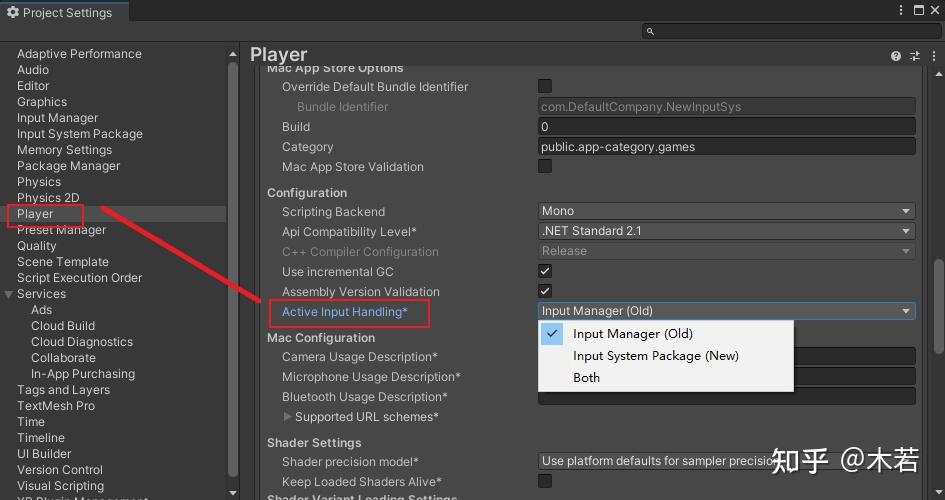This screenshot has width=945, height=500.
Task: Open the Player header three-dot menu
Action: (x=934, y=56)
